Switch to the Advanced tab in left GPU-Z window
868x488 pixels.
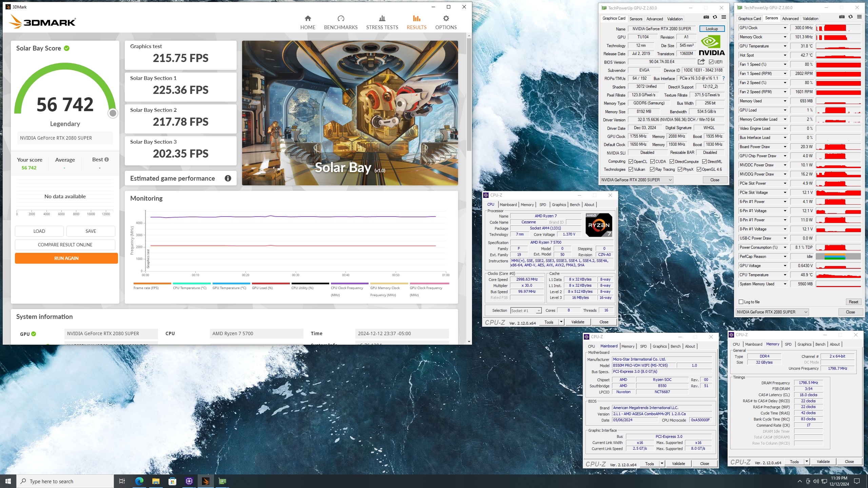[x=654, y=19]
